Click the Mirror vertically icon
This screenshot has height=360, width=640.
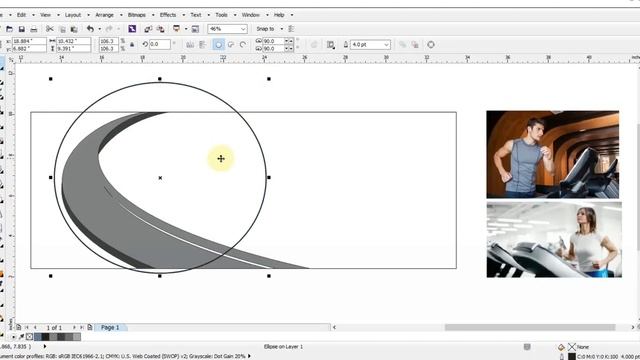[x=203, y=45]
